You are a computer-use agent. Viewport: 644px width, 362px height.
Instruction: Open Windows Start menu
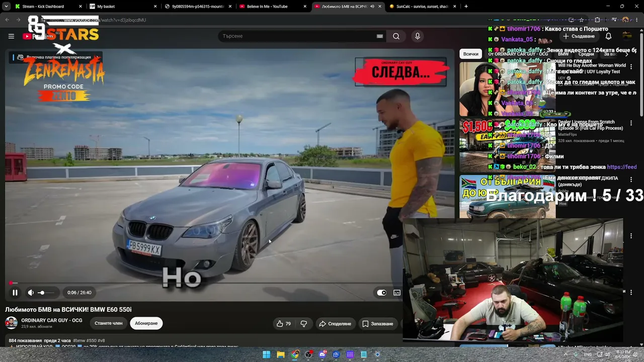[266, 354]
